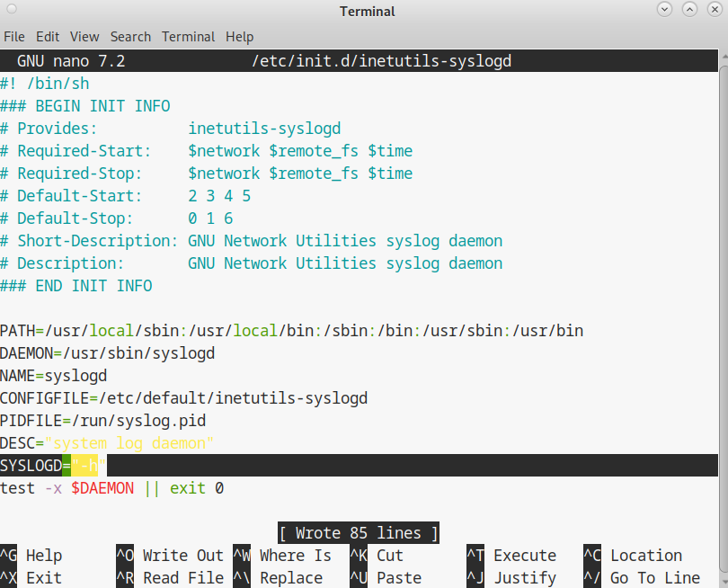Click the ^K Cut shortcut label
The height and width of the screenshot is (588, 728).
point(377,556)
